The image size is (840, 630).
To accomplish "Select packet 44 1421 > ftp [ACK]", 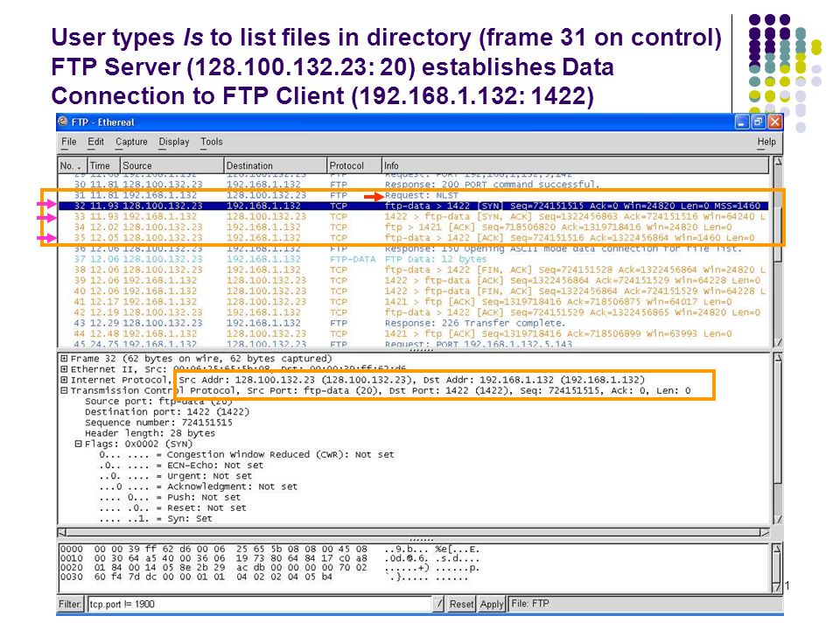I will tap(415, 333).
